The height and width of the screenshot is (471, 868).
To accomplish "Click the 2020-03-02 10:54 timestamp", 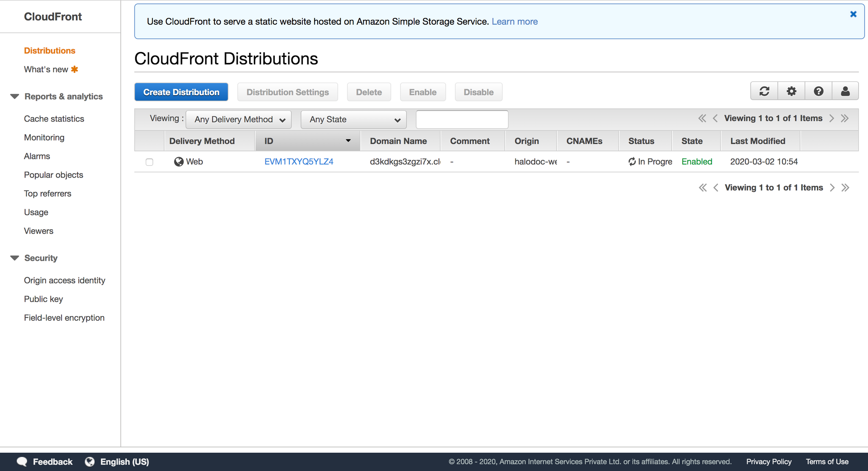I will click(x=764, y=162).
